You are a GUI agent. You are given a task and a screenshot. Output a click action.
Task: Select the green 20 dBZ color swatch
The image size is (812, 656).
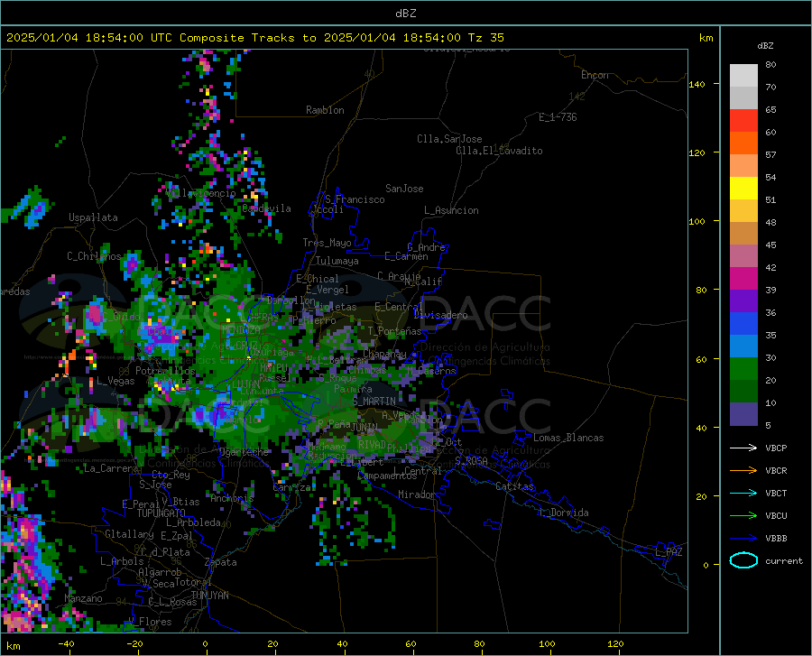(743, 369)
